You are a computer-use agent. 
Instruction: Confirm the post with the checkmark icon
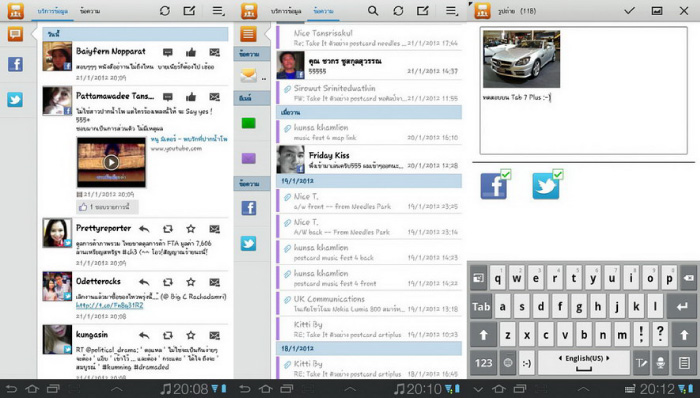tap(629, 10)
